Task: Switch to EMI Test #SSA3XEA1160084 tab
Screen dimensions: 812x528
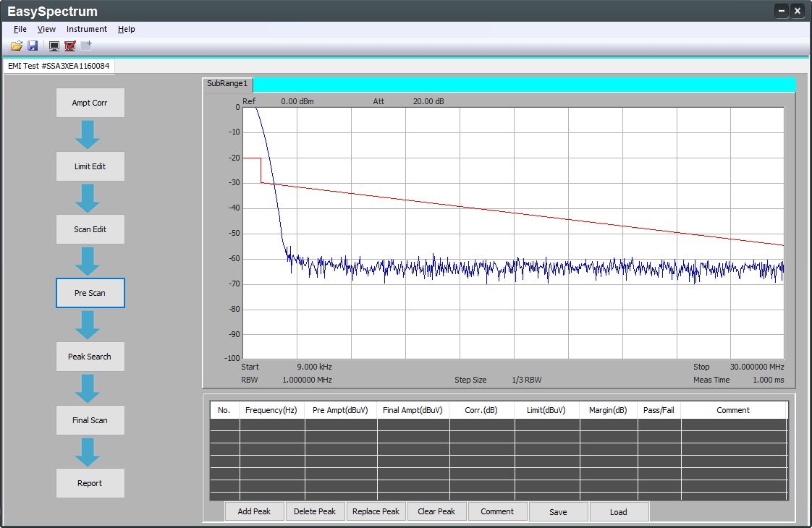Action: (59, 66)
